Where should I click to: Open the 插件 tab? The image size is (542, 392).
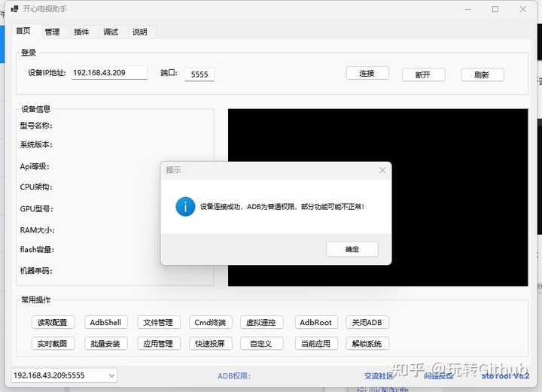pyautogui.click(x=81, y=32)
